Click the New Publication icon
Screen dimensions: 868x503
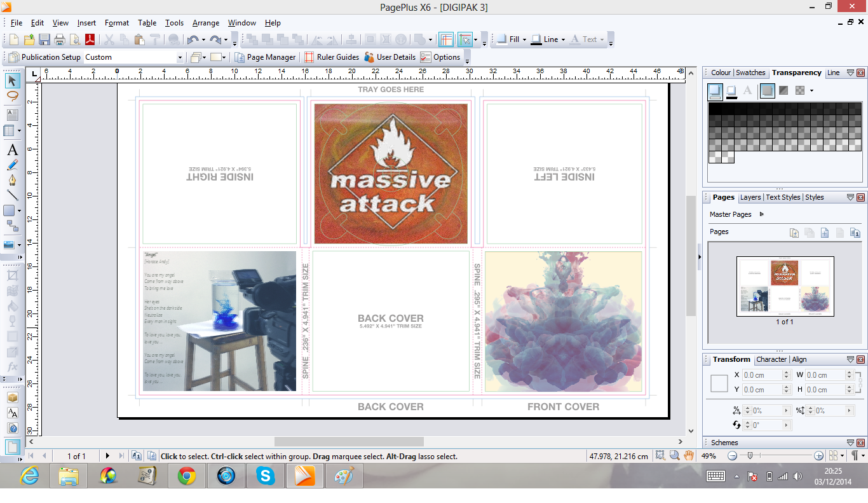(14, 39)
